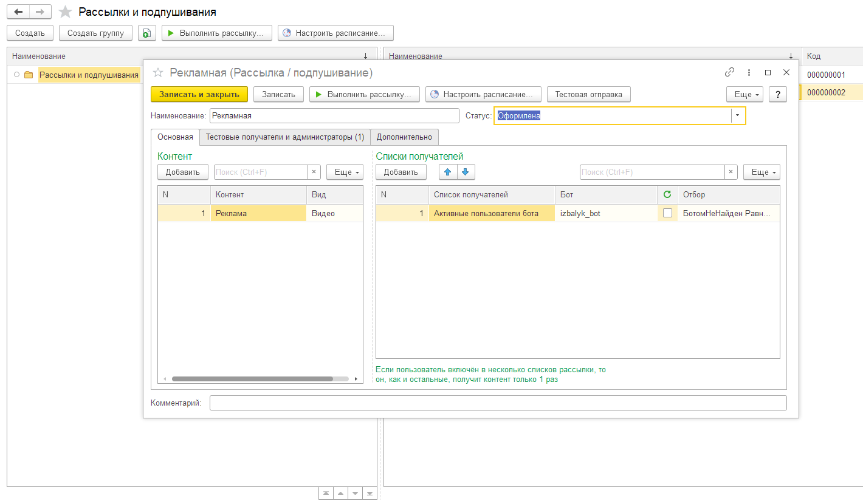Copy link to the Рекламная form

point(730,72)
